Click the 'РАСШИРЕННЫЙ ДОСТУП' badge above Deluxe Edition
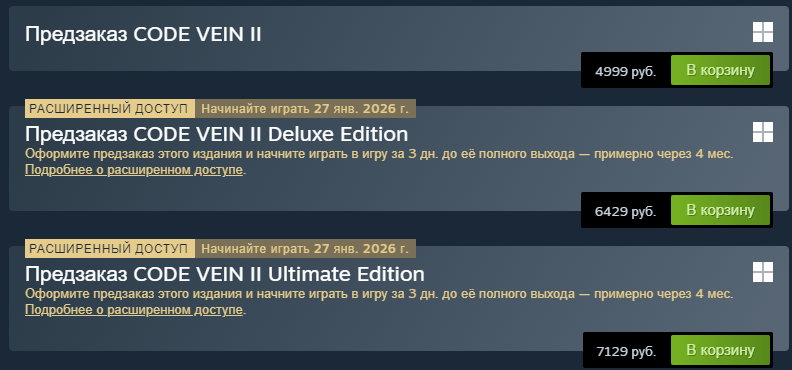 pyautogui.click(x=110, y=109)
